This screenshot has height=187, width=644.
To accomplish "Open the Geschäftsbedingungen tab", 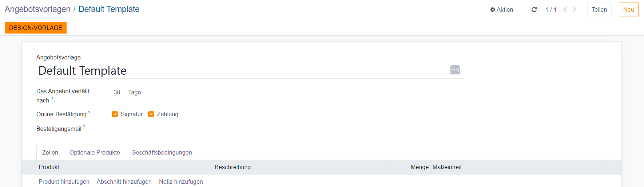I will 162,152.
